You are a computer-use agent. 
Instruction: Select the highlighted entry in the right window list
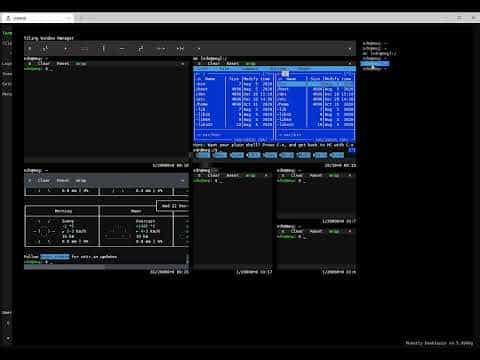pyautogui.click(x=375, y=64)
